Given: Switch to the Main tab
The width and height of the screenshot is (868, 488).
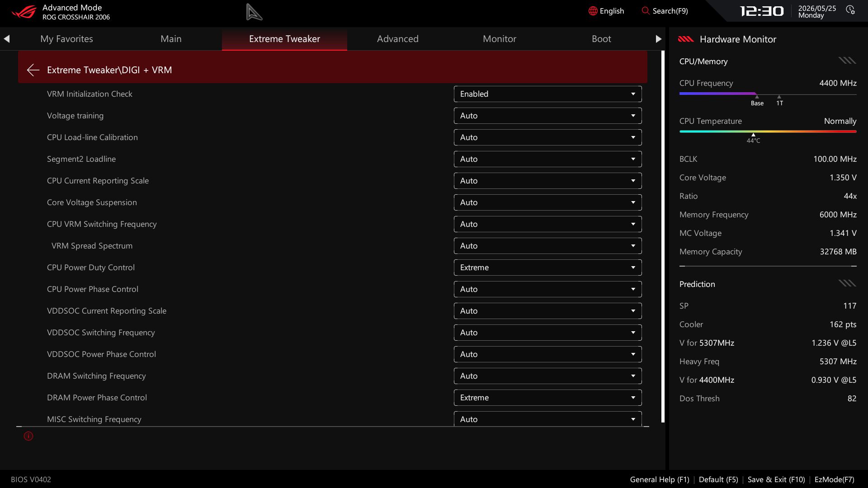Looking at the screenshot, I should coord(171,39).
